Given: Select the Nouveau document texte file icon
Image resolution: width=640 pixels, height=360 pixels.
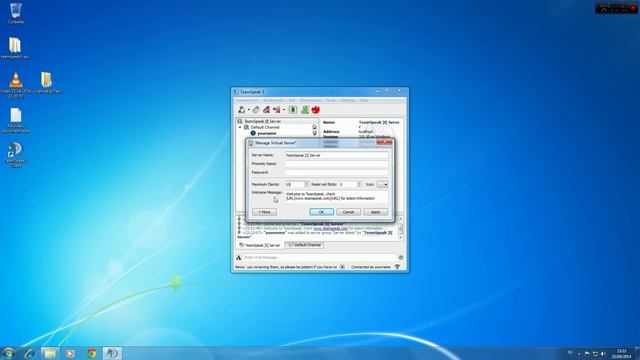Looking at the screenshot, I should (x=16, y=120).
